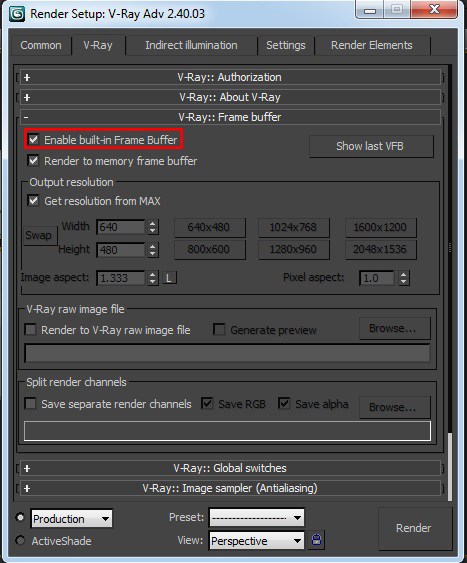Screen dimensions: 467x563
Task: Open the View Perspective dropdown
Action: click(x=257, y=540)
